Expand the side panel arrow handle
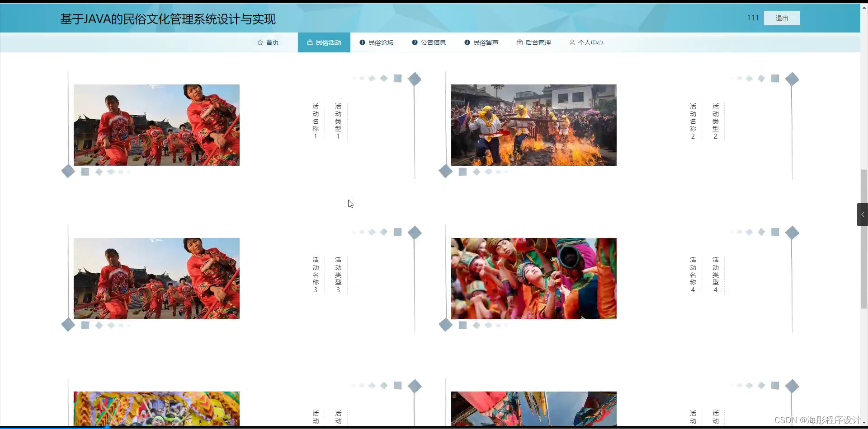868x429 pixels. pos(863,214)
